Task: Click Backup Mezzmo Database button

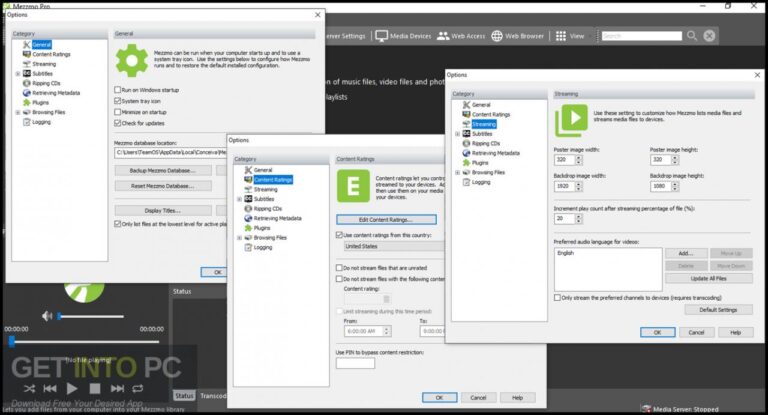Action: (163, 171)
